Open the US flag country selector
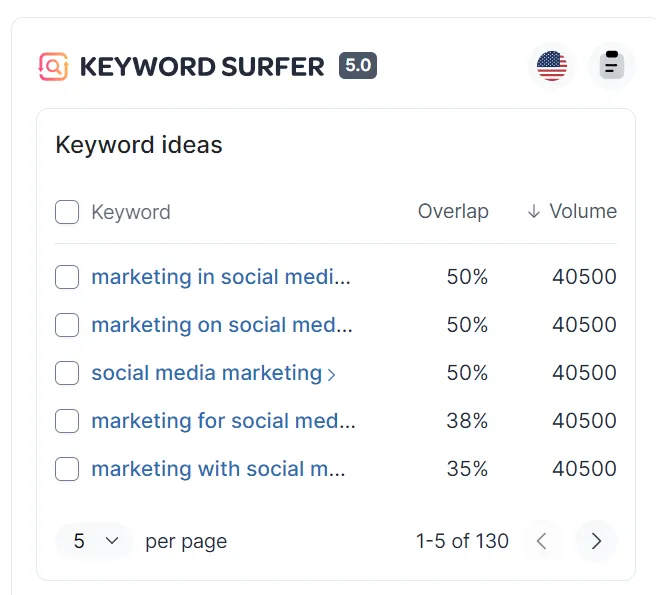The height and width of the screenshot is (595, 656). (551, 66)
